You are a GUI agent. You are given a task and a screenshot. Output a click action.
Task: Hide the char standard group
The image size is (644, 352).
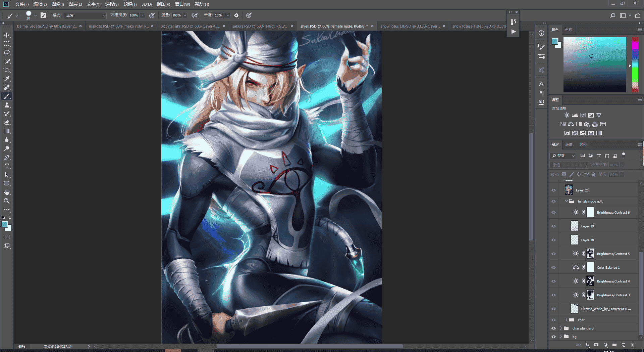pos(553,328)
